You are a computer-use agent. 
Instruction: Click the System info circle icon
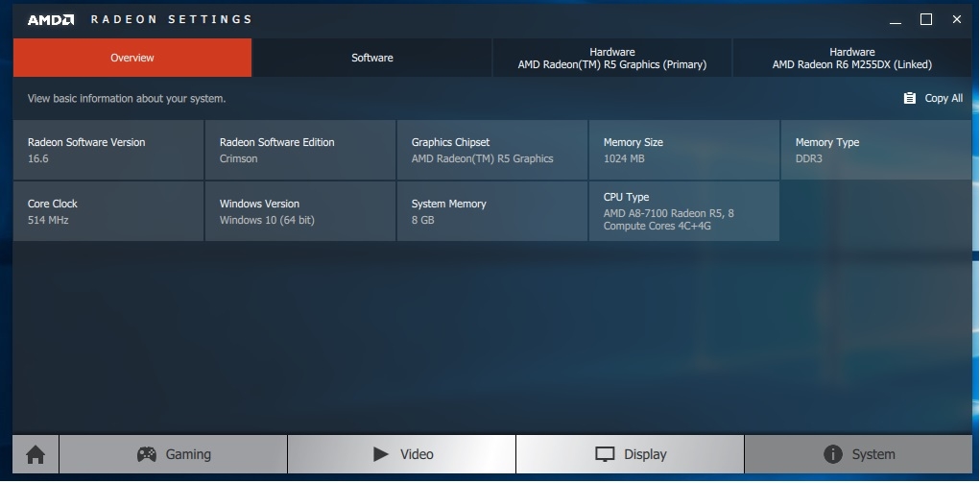pos(832,454)
